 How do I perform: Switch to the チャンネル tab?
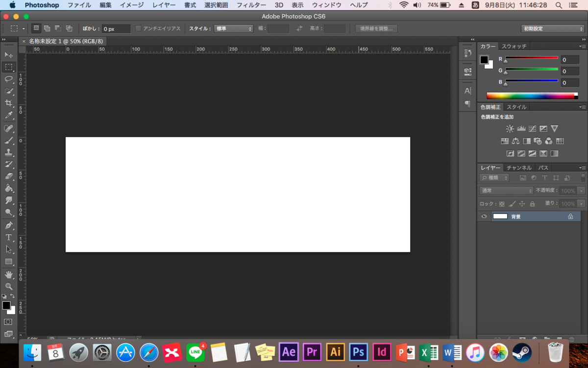pos(519,168)
